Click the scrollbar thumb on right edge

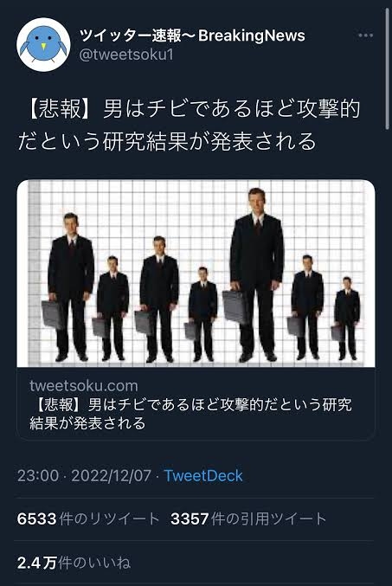coord(387,69)
